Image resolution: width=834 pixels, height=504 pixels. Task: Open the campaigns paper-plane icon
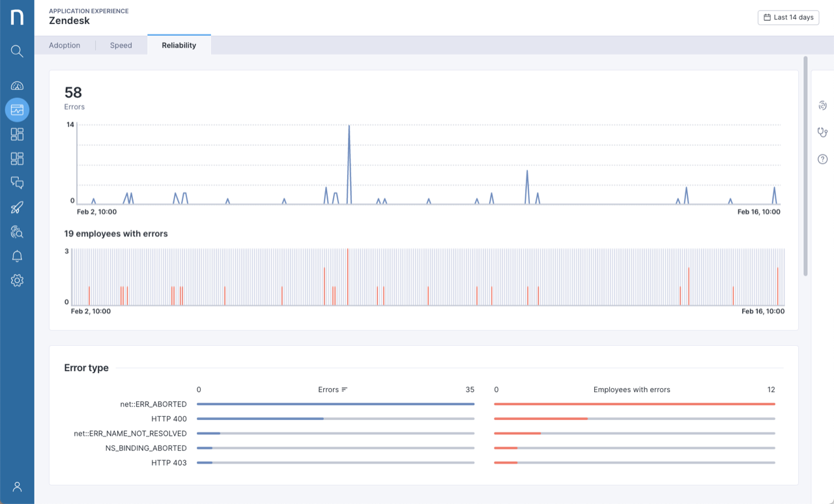(17, 207)
